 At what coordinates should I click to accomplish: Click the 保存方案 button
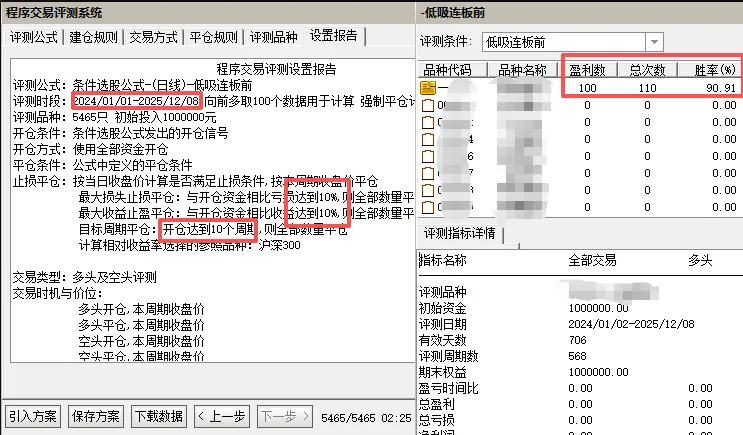(x=96, y=417)
